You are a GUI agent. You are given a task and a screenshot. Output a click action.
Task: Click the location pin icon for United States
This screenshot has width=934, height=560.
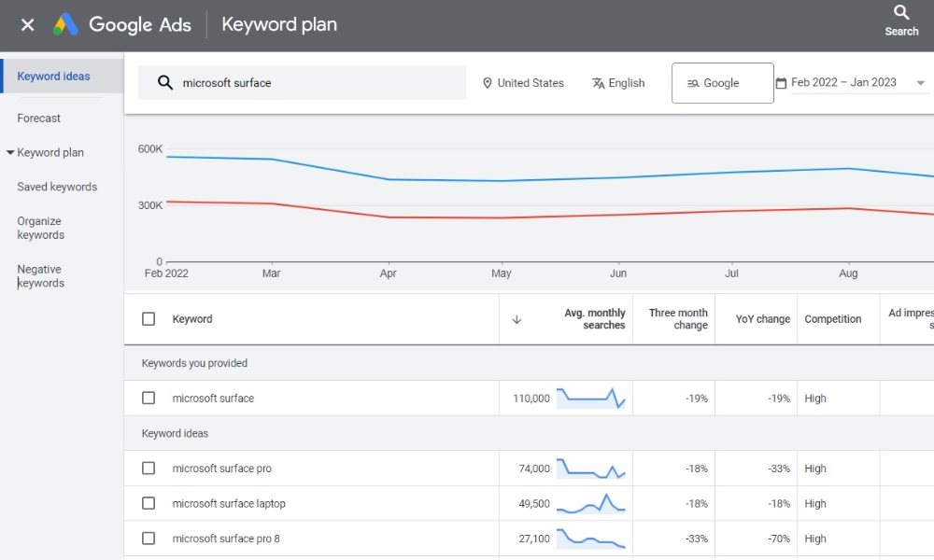click(487, 83)
